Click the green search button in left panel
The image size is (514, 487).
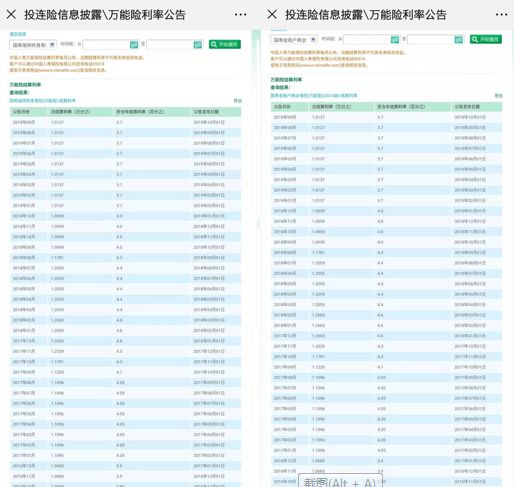225,44
